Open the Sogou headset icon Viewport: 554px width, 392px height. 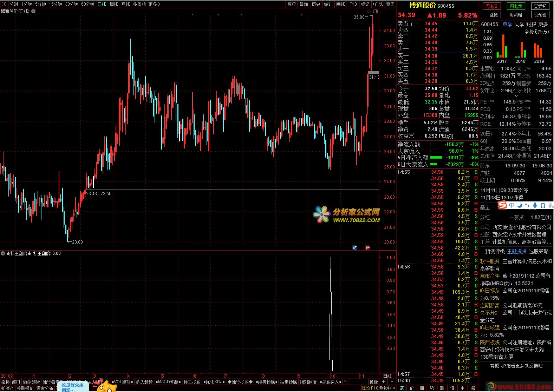pyautogui.click(x=543, y=205)
